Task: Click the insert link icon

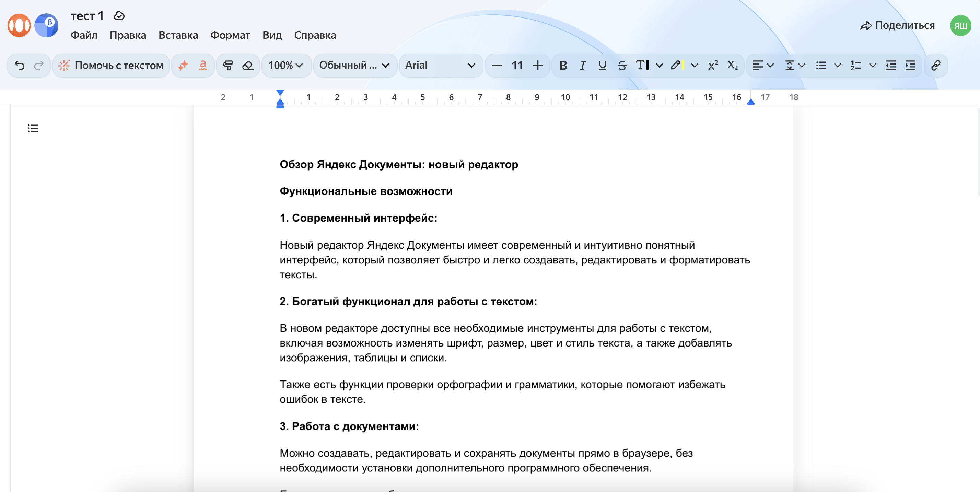Action: tap(935, 66)
